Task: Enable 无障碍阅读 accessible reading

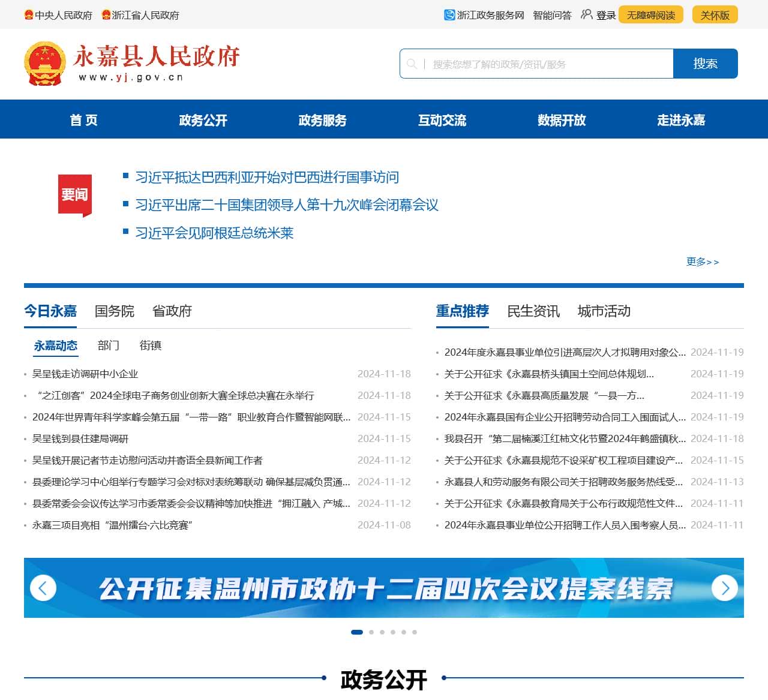Action: pyautogui.click(x=651, y=15)
